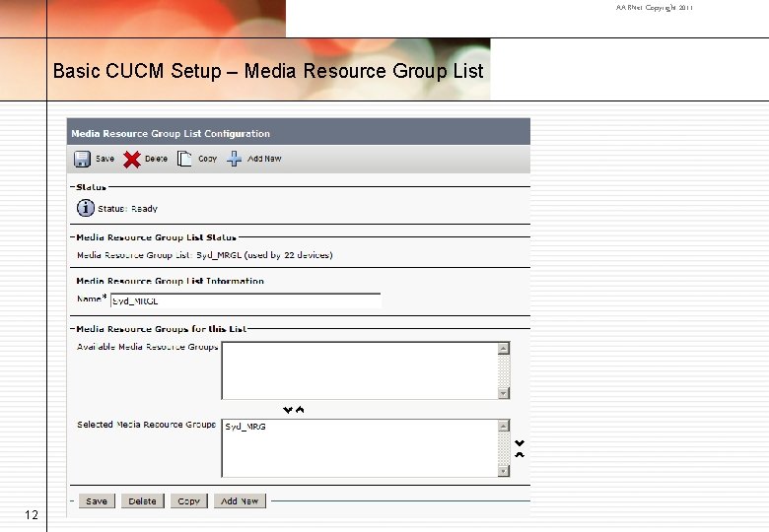The height and width of the screenshot is (532, 769).
Task: Click the Copy text label in the top toolbar
Action: 207,159
